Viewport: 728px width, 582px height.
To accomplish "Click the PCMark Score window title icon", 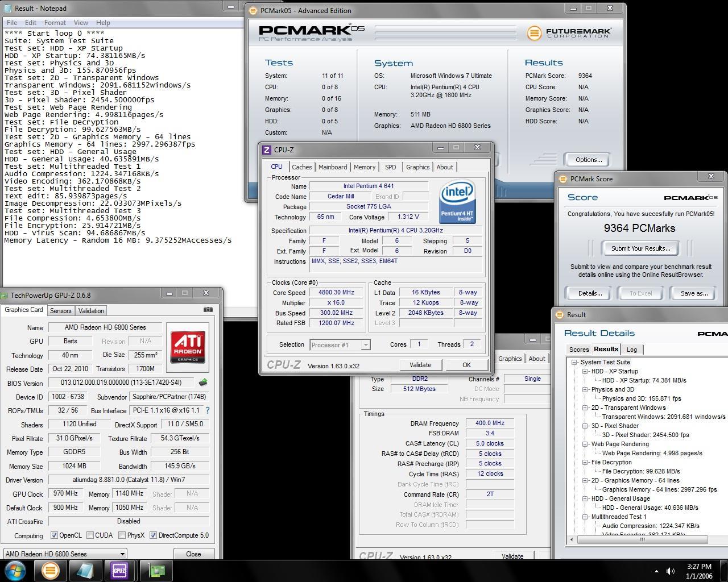I will pyautogui.click(x=563, y=178).
